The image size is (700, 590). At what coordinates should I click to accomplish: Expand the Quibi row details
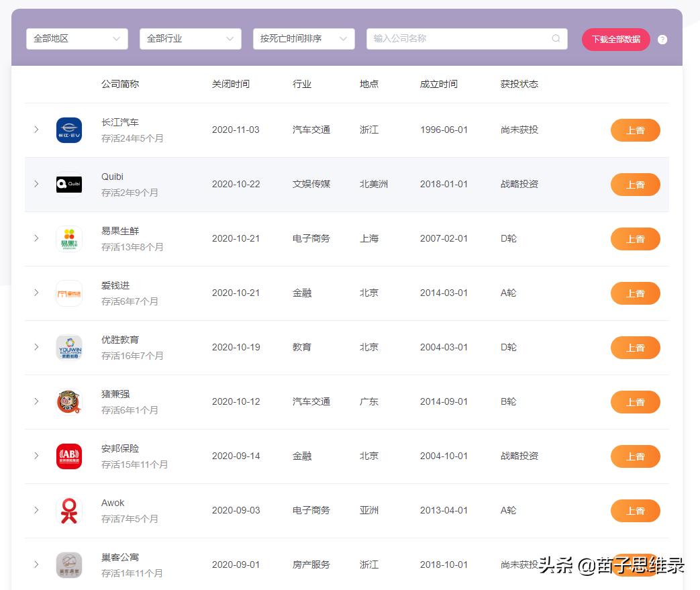tap(36, 185)
